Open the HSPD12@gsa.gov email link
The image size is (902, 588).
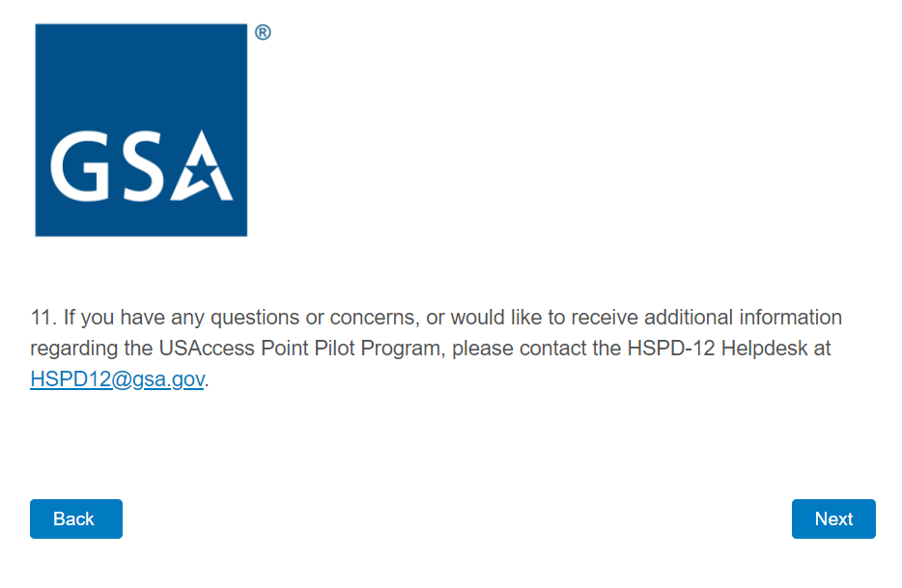[x=117, y=379]
